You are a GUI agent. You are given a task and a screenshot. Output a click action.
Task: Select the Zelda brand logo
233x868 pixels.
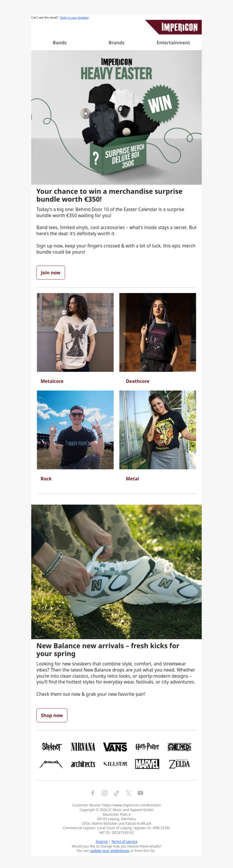(179, 764)
